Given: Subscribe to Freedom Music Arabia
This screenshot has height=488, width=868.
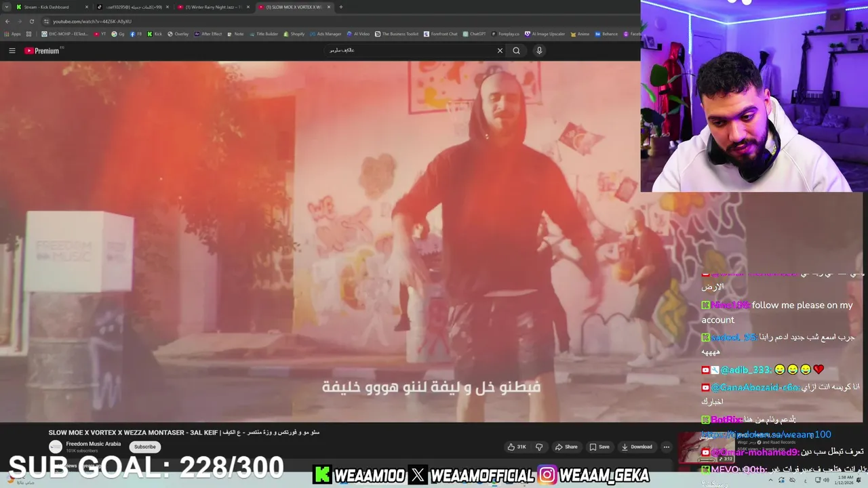Looking at the screenshot, I should pyautogui.click(x=144, y=447).
